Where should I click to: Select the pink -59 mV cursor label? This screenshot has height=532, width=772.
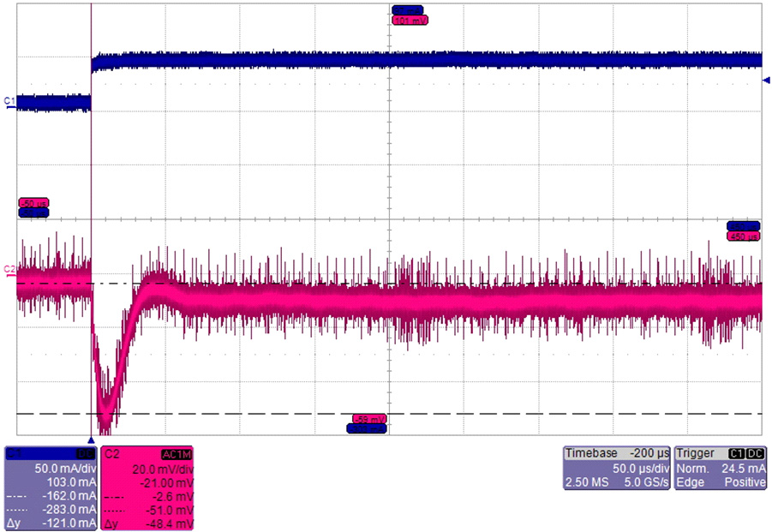[369, 419]
